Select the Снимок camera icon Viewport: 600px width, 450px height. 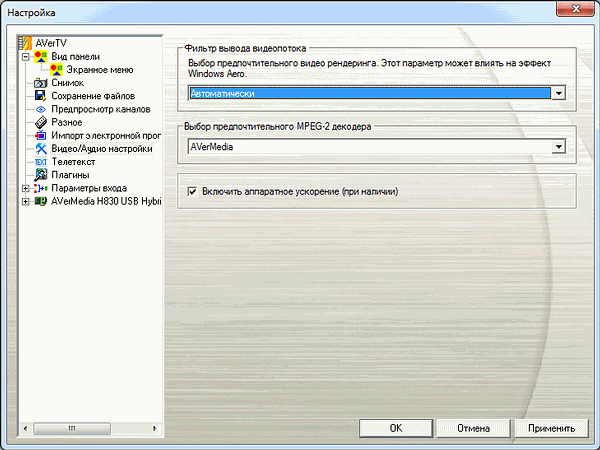[x=41, y=83]
